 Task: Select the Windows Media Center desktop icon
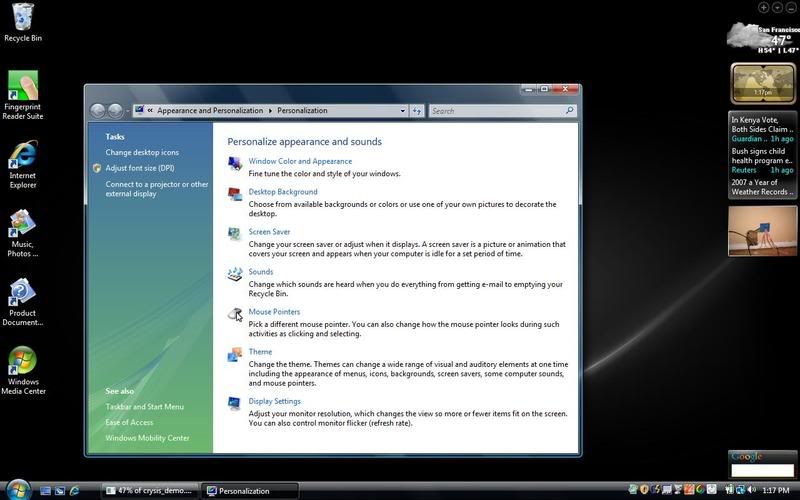click(22, 371)
